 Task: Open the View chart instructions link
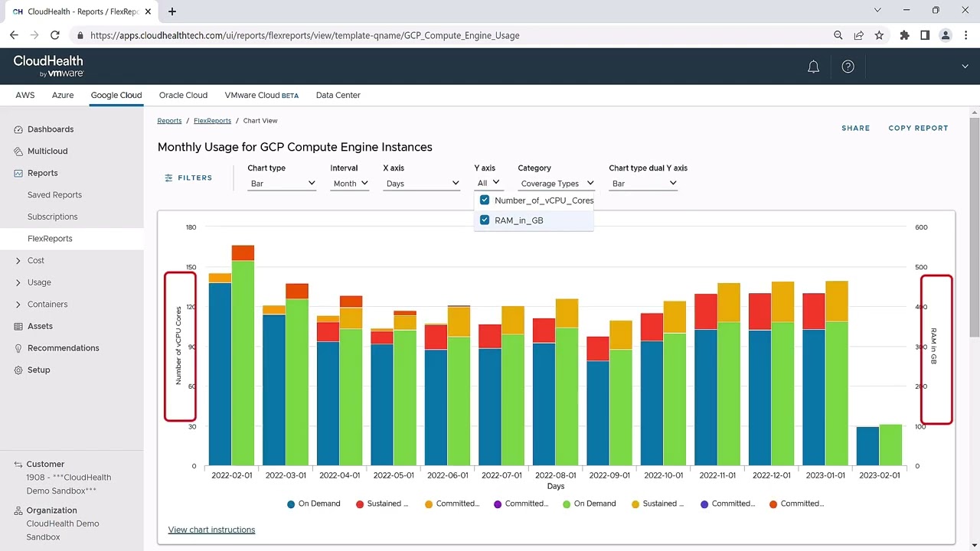pos(211,530)
